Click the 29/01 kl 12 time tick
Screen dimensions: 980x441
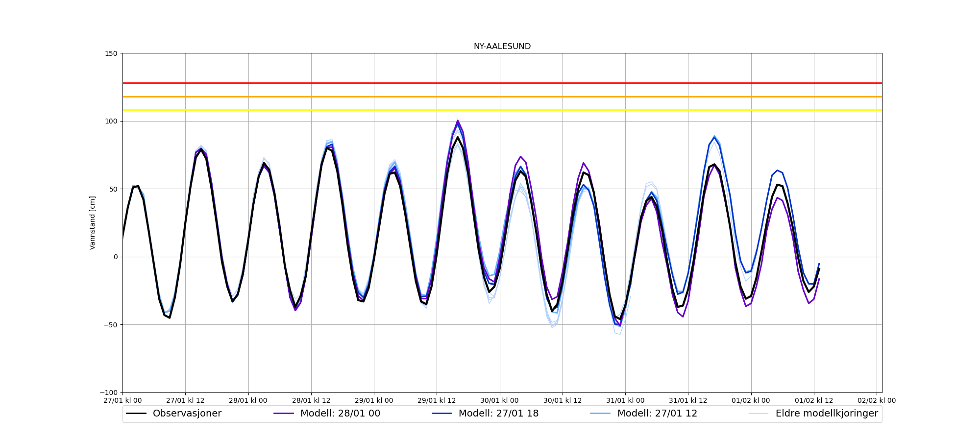tap(437, 400)
